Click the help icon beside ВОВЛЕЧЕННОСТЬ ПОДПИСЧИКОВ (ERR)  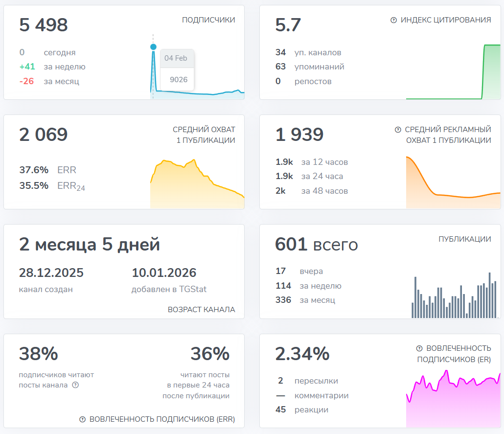pos(83,419)
